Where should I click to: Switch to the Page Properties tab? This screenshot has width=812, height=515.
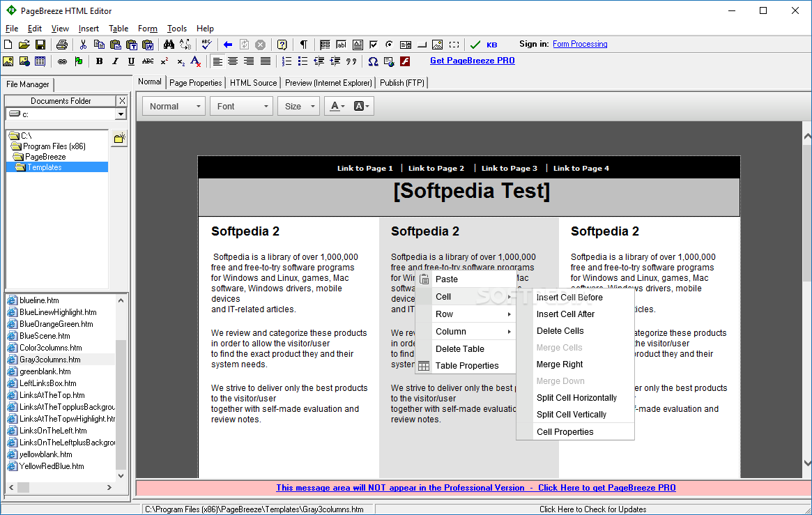[195, 83]
